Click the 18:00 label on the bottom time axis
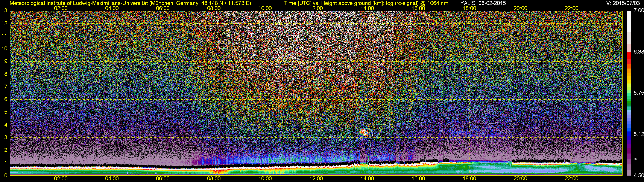Image resolution: width=644 pixels, height=182 pixels. 469,179
